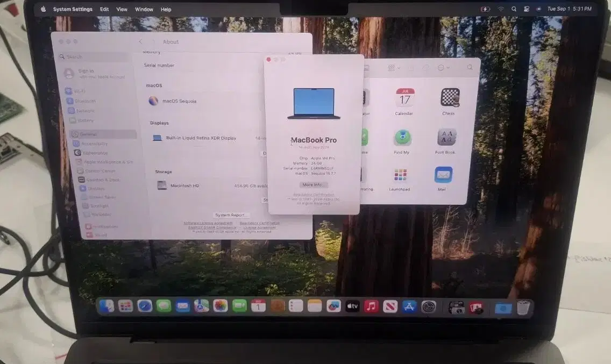The image size is (611, 364).
Task: Open Messages from the Dock
Action: click(164, 306)
